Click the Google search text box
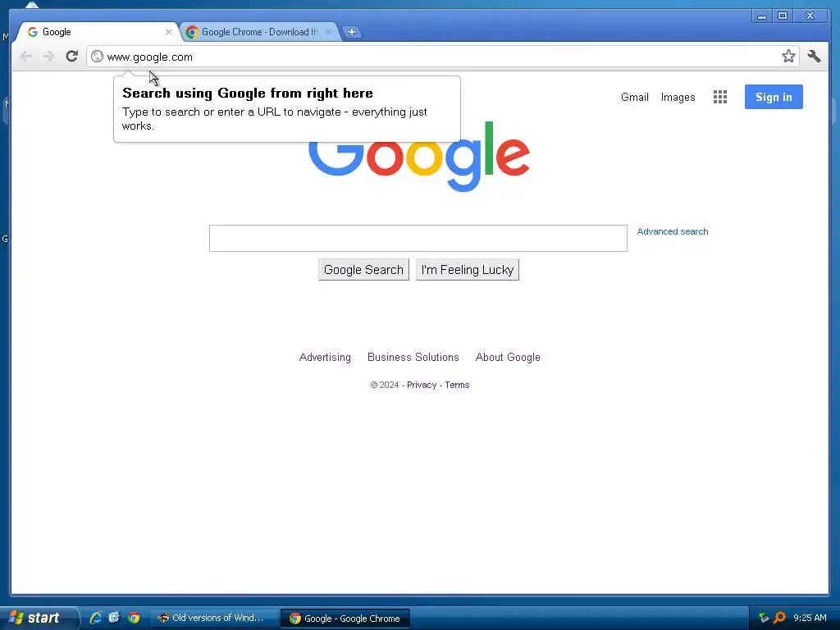840x630 pixels. 418,239
